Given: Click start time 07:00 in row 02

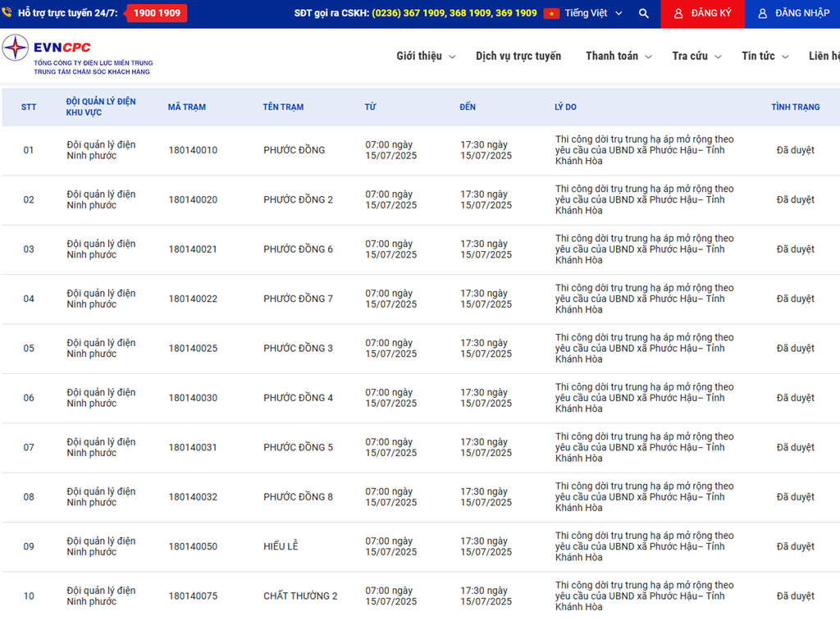Looking at the screenshot, I should point(390,200).
